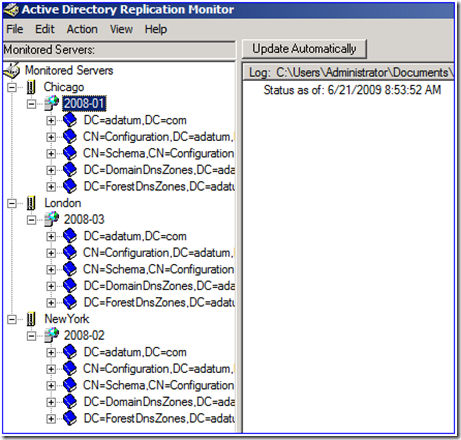461x440 pixels.
Task: Expand DC=ForestDnsZones under 2008-02
Action: coord(51,419)
